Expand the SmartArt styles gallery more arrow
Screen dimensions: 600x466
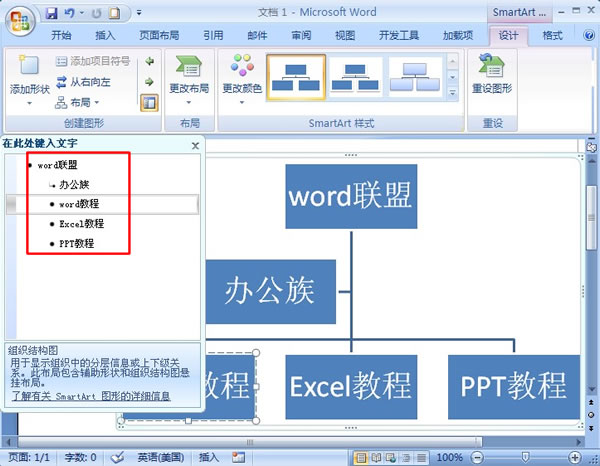tap(452, 93)
